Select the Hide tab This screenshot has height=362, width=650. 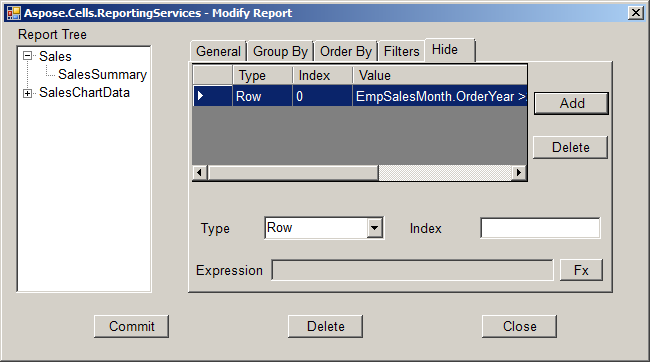[x=450, y=50]
